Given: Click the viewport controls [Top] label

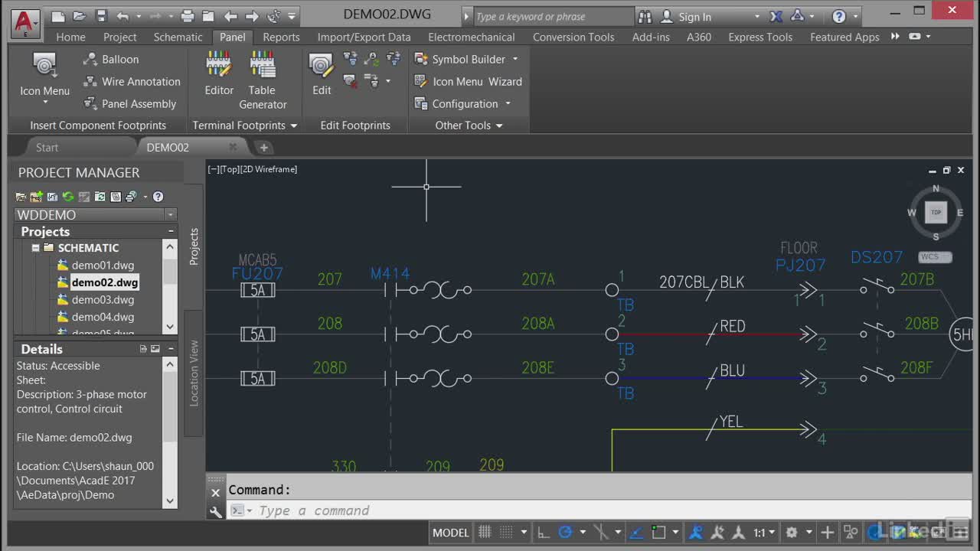Looking at the screenshot, I should [x=230, y=169].
